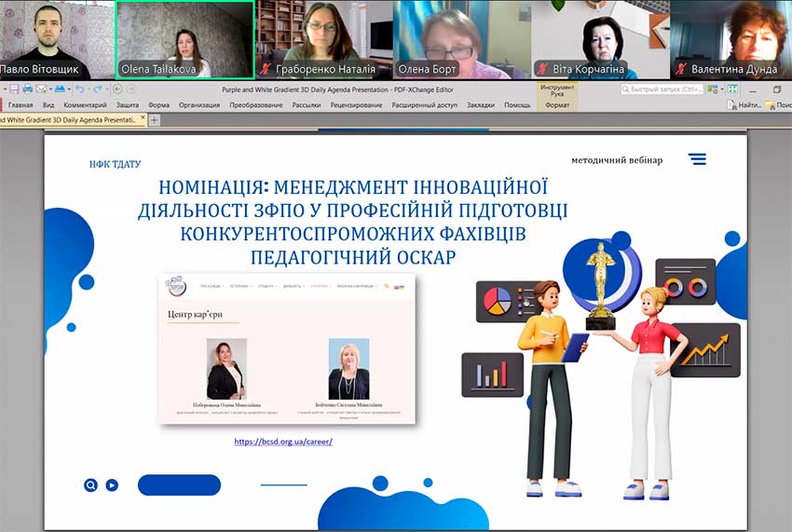Click the Print icon in quick toolbar
The width and height of the screenshot is (792, 532).
[x=26, y=89]
